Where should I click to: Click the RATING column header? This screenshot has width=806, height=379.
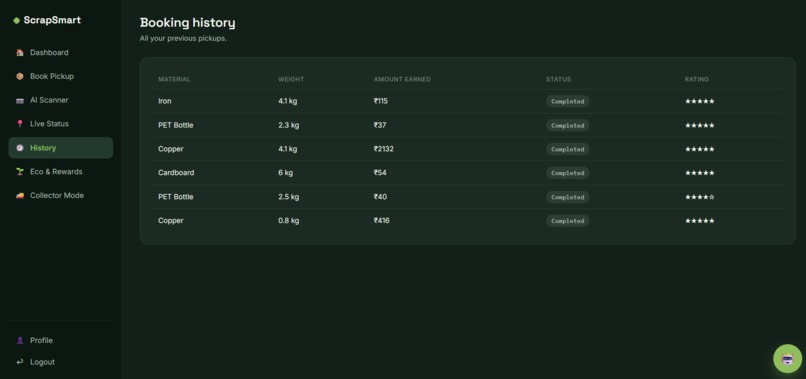click(x=697, y=79)
